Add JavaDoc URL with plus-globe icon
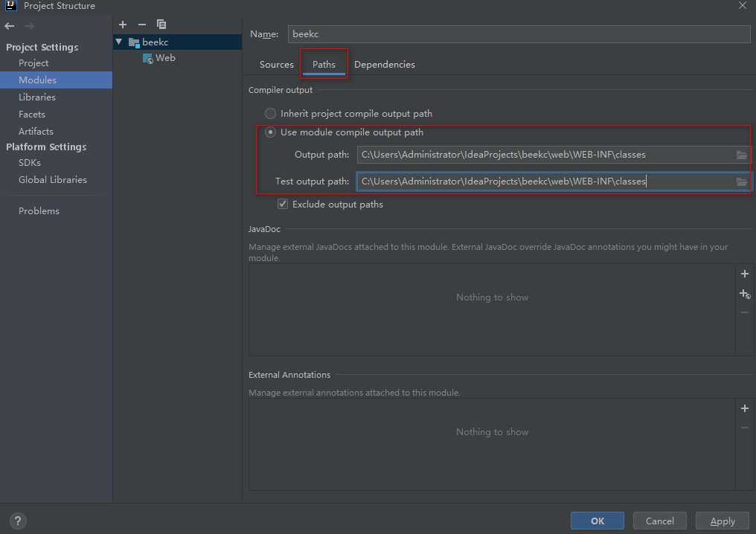Viewport: 756px width, 534px height. pyautogui.click(x=745, y=294)
